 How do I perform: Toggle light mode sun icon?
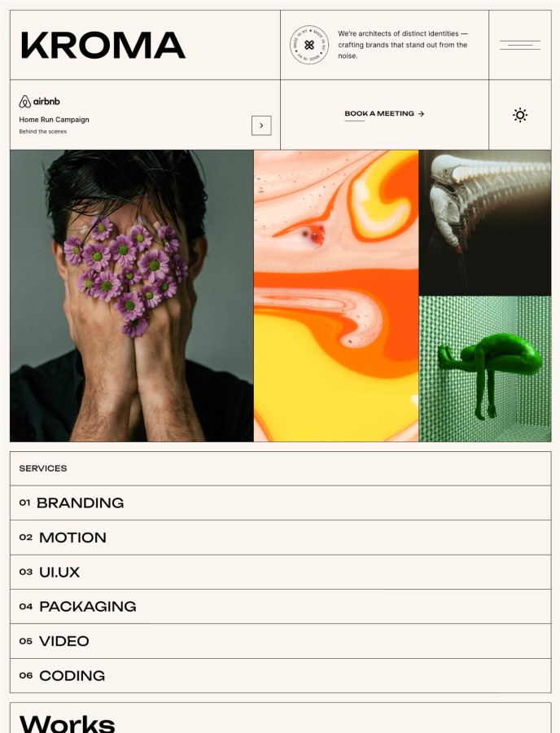[520, 115]
